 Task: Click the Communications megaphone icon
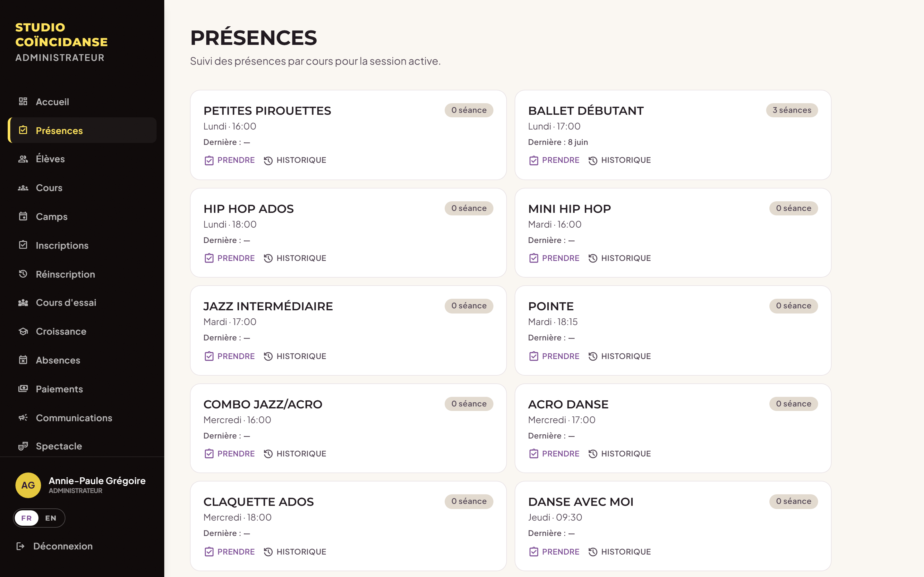coord(23,417)
